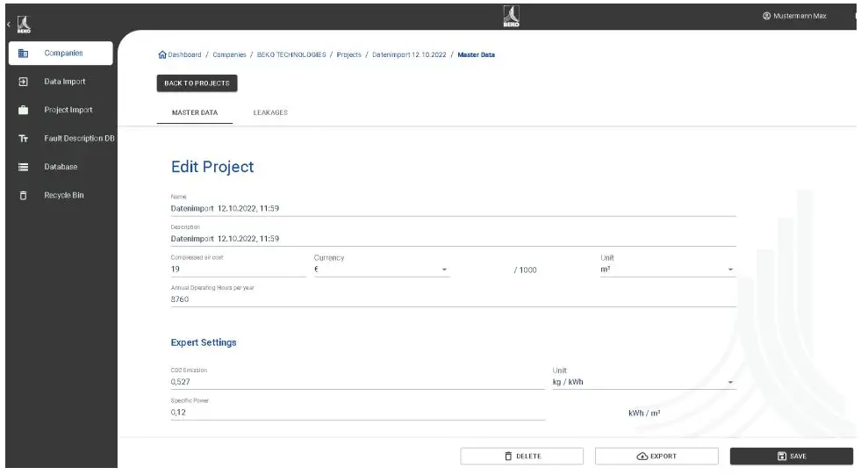868x475 pixels.
Task: Click the Data Import arrow icon
Action: click(23, 82)
